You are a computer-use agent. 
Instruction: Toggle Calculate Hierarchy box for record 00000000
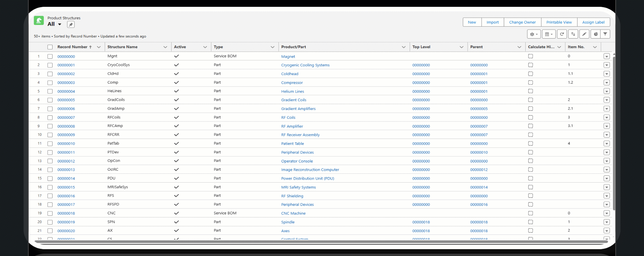(x=530, y=56)
